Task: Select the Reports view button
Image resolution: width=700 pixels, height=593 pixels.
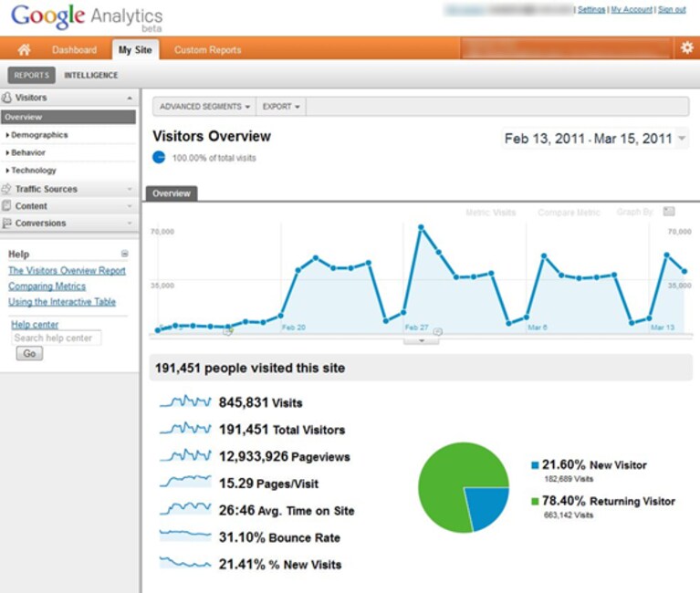Action: [31, 76]
